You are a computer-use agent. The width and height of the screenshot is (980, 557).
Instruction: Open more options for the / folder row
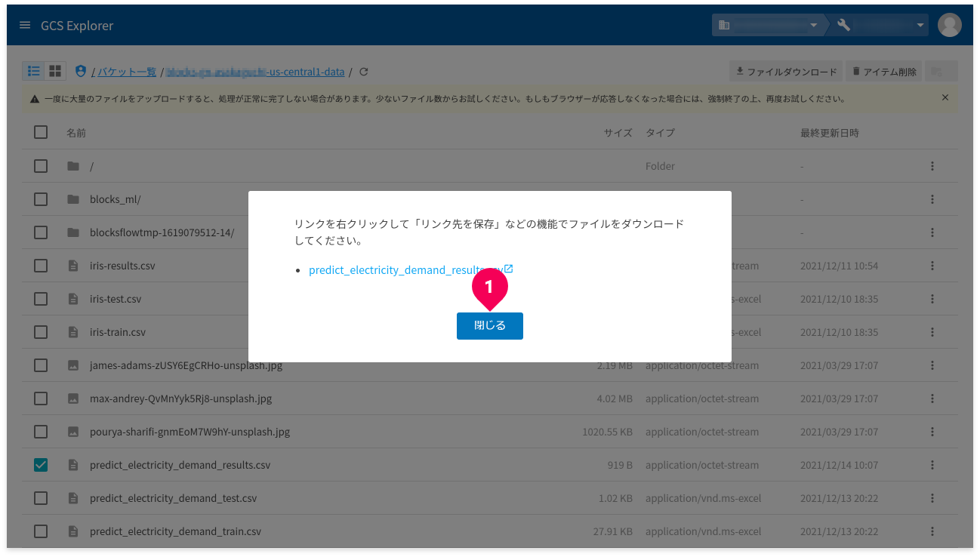tap(932, 166)
